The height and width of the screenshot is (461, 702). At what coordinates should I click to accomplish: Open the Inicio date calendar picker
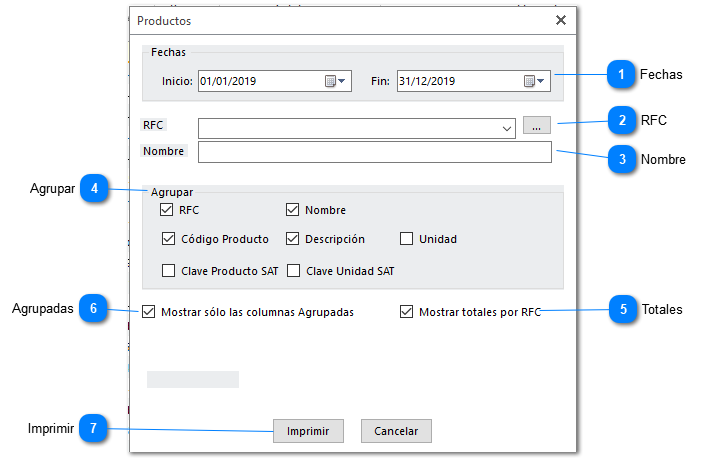(335, 81)
